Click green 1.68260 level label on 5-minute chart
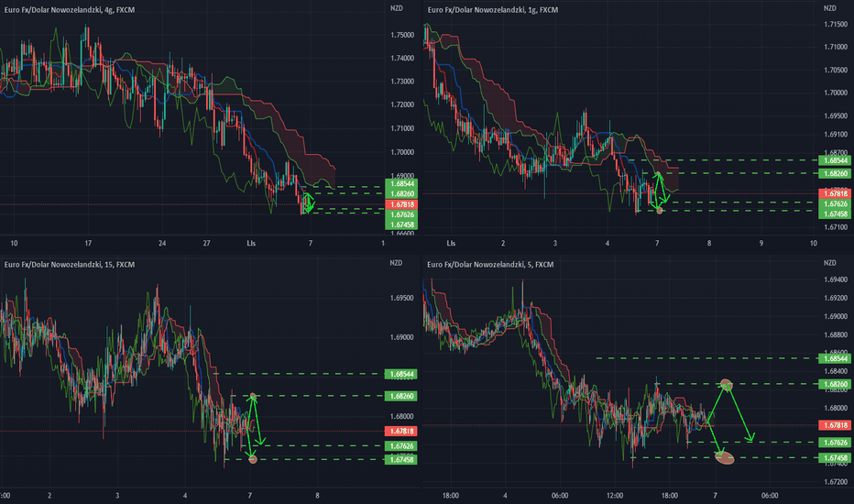 tap(836, 384)
